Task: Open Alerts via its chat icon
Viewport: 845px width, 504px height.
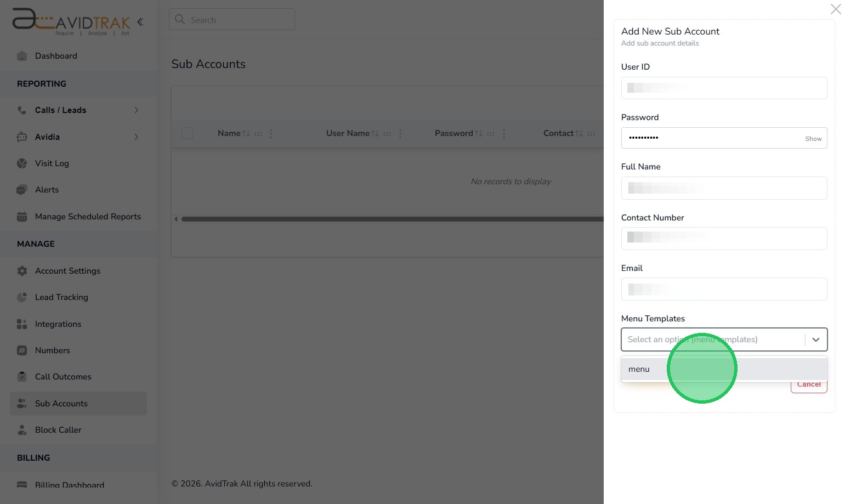Action: [22, 190]
